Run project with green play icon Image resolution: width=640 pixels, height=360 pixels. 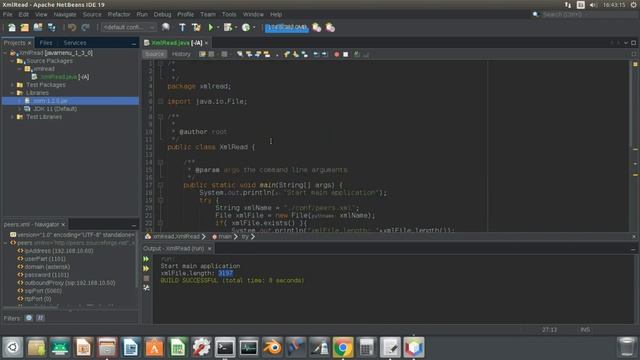211,27
